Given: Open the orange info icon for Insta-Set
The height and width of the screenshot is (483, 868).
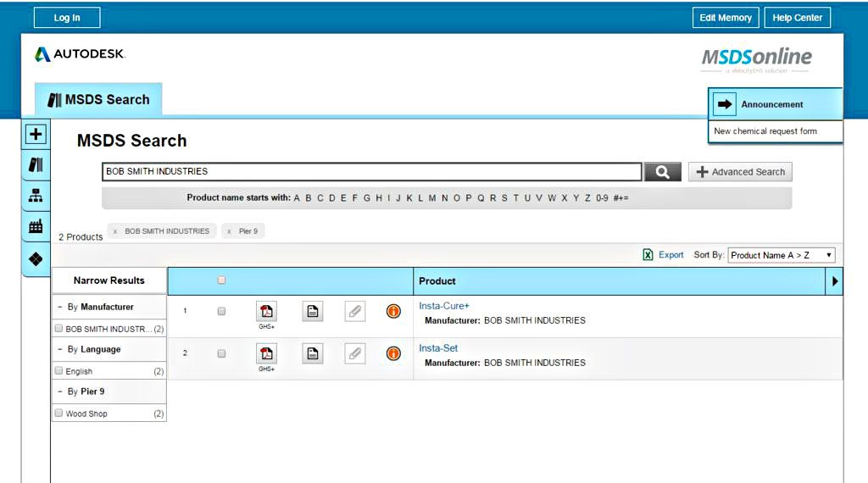Looking at the screenshot, I should 393,353.
